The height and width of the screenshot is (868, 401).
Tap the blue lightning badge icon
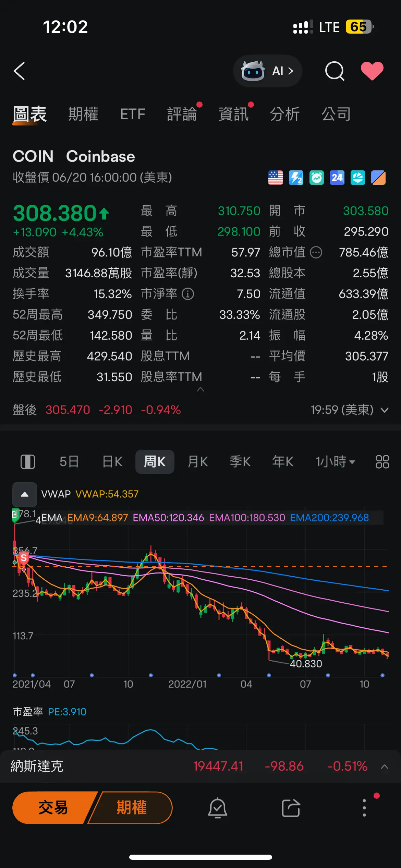coord(296,178)
